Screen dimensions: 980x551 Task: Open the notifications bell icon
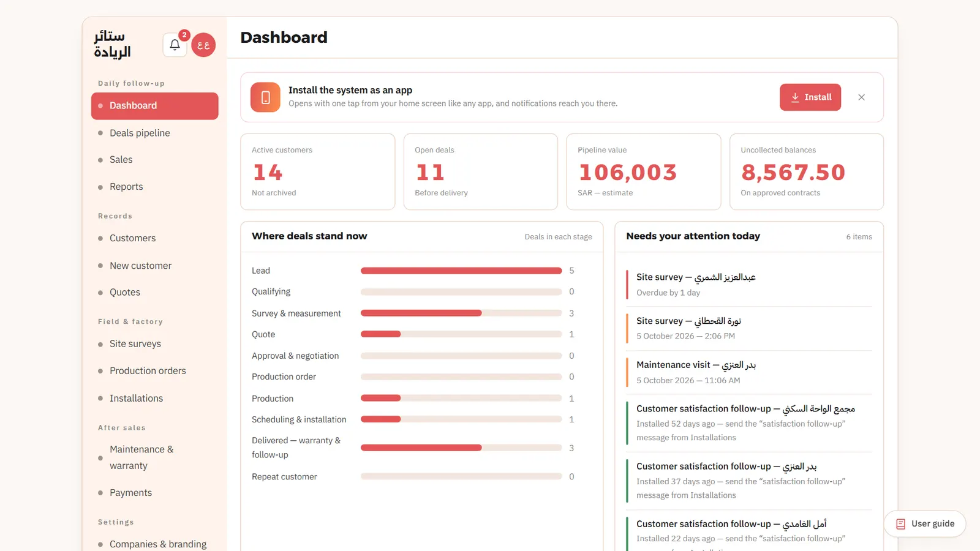point(175,45)
